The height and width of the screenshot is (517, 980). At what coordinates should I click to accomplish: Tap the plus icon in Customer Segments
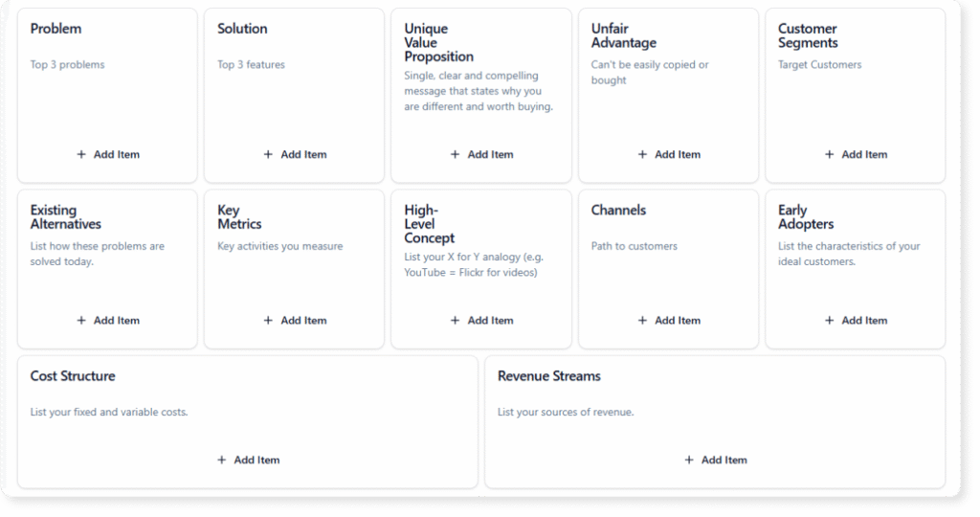pyautogui.click(x=830, y=154)
